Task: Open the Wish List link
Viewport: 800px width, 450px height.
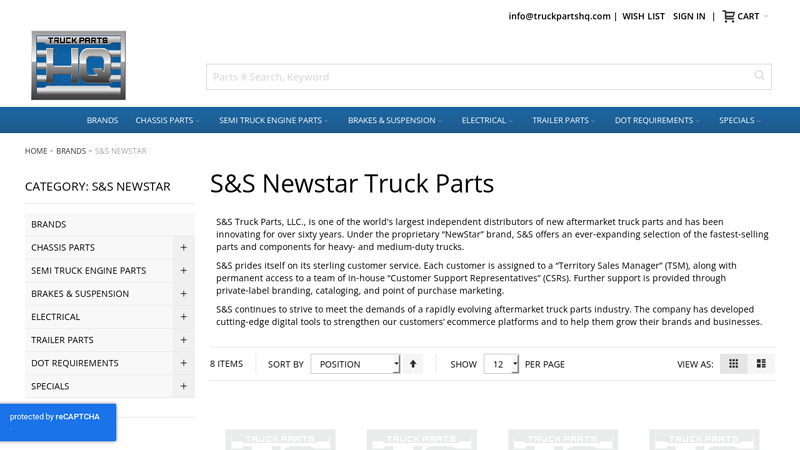Action: [643, 16]
